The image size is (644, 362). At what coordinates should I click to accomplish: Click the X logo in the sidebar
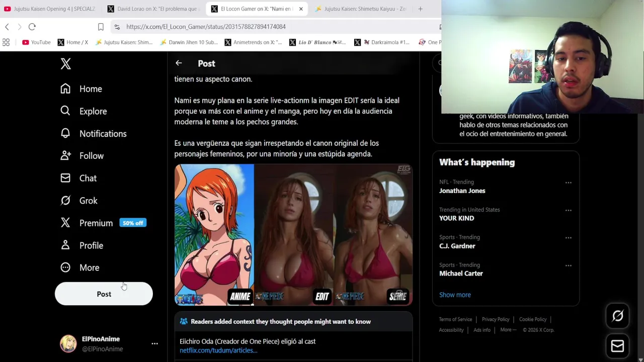(x=65, y=63)
